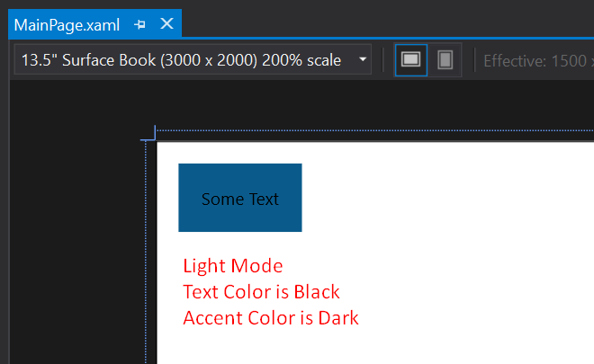Click separator before the orientation buttons
This screenshot has width=594, height=364.
[383, 60]
